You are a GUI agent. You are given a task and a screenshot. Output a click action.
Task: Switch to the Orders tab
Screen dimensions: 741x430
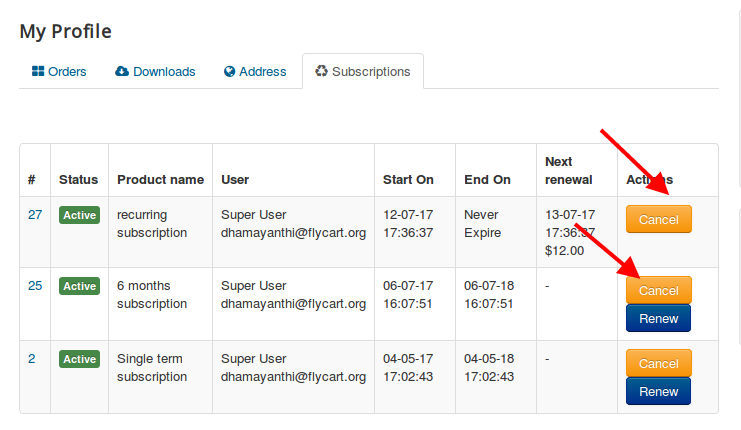[x=59, y=72]
